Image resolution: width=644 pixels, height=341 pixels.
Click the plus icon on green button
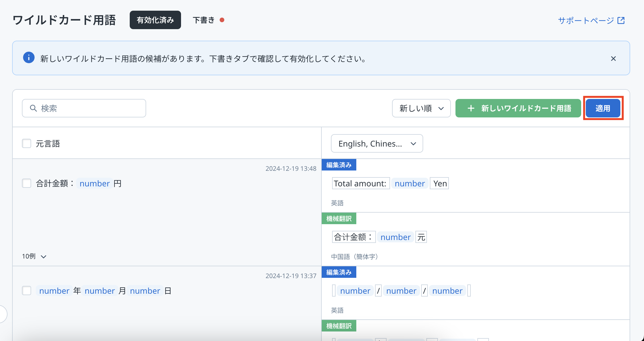click(x=471, y=108)
